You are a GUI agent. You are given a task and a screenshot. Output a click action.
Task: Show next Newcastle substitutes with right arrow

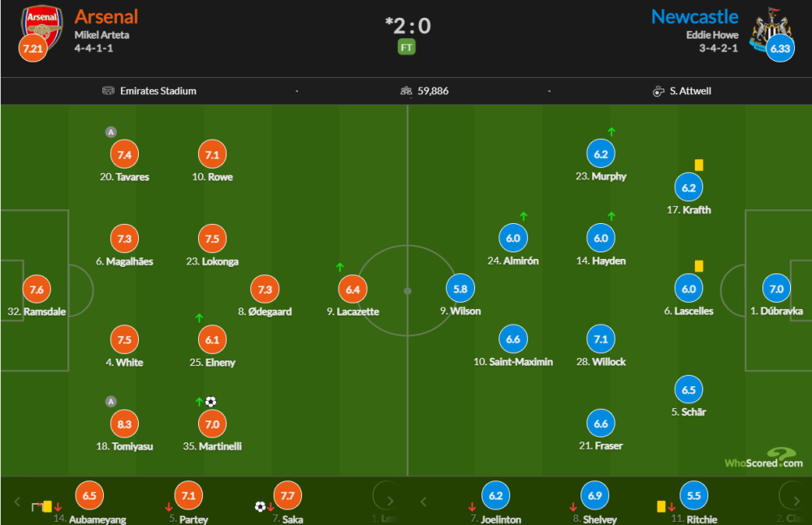797,501
